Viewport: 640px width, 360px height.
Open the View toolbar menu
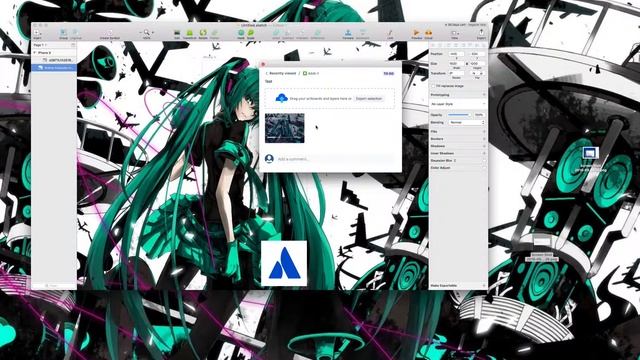pyautogui.click(x=455, y=33)
